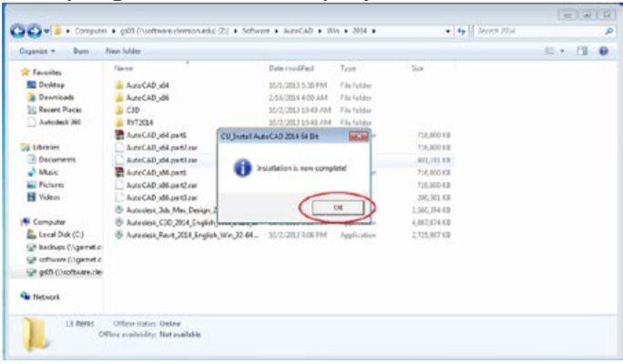623x364 pixels.
Task: Select AutoCAD in the address breadcrumb
Action: [x=298, y=31]
